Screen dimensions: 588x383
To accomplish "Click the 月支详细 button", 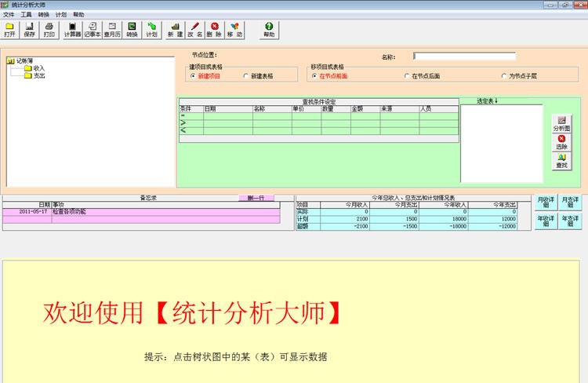I will coord(570,202).
